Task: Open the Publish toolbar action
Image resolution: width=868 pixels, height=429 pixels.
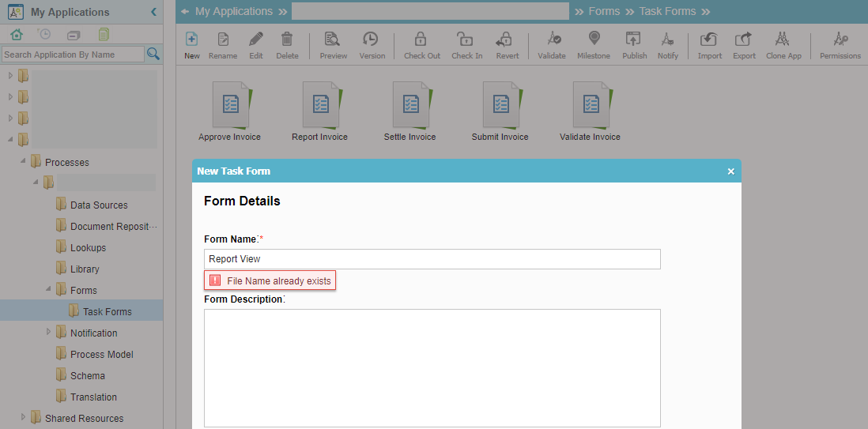Action: 633,40
